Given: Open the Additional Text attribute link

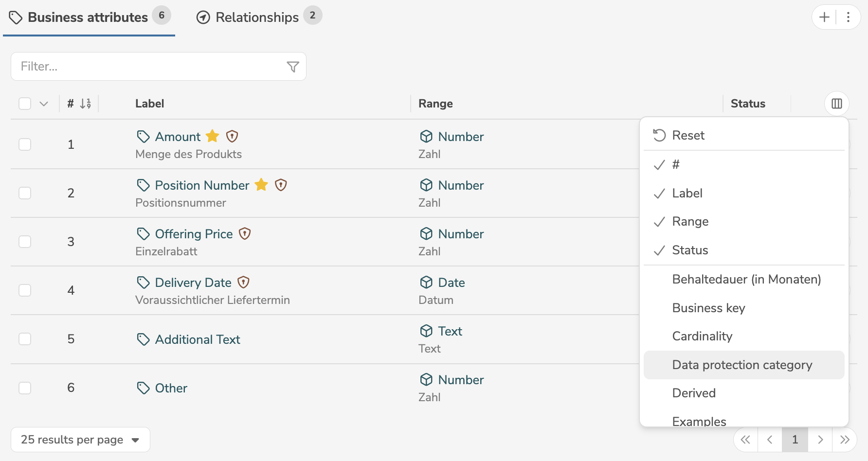Looking at the screenshot, I should coord(198,339).
